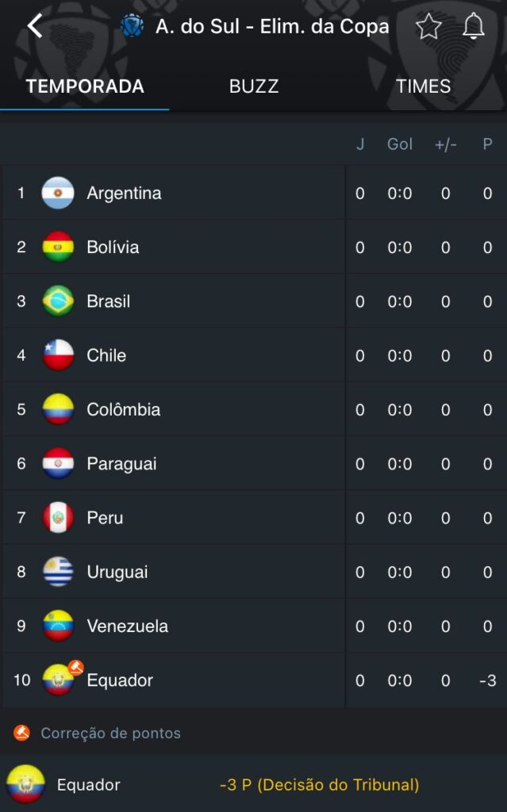Tap the Correção de pontos gavel icon
Screen dimensions: 507x812
pyautogui.click(x=22, y=733)
